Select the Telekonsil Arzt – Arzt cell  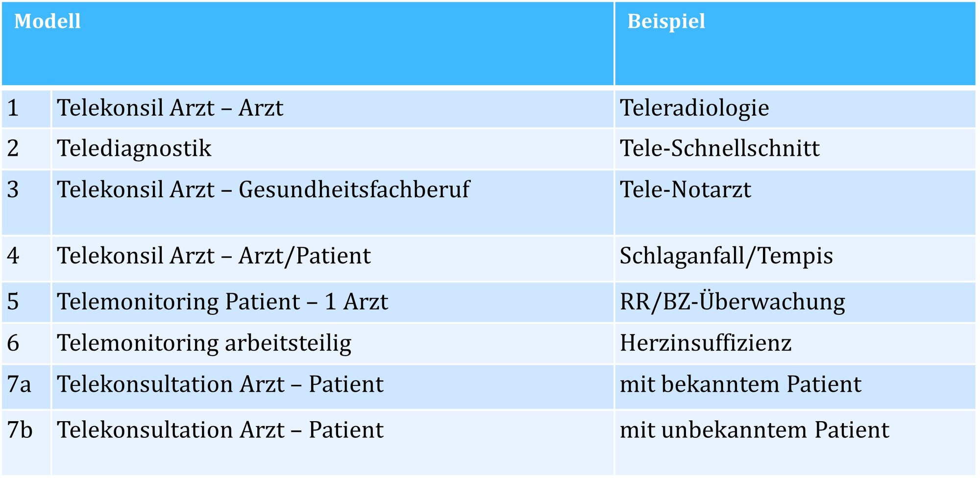(170, 108)
